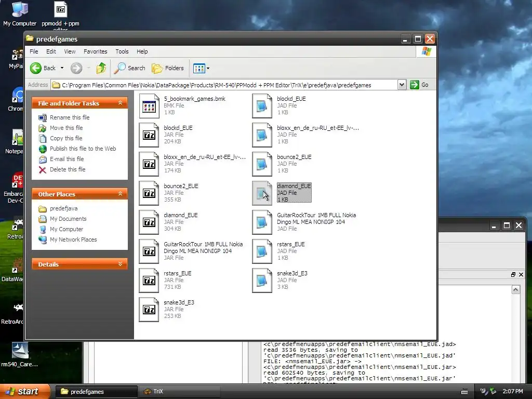Click highlighted diamond_EUE JAD file icon
The width and height of the screenshot is (532, 399).
coord(262,193)
